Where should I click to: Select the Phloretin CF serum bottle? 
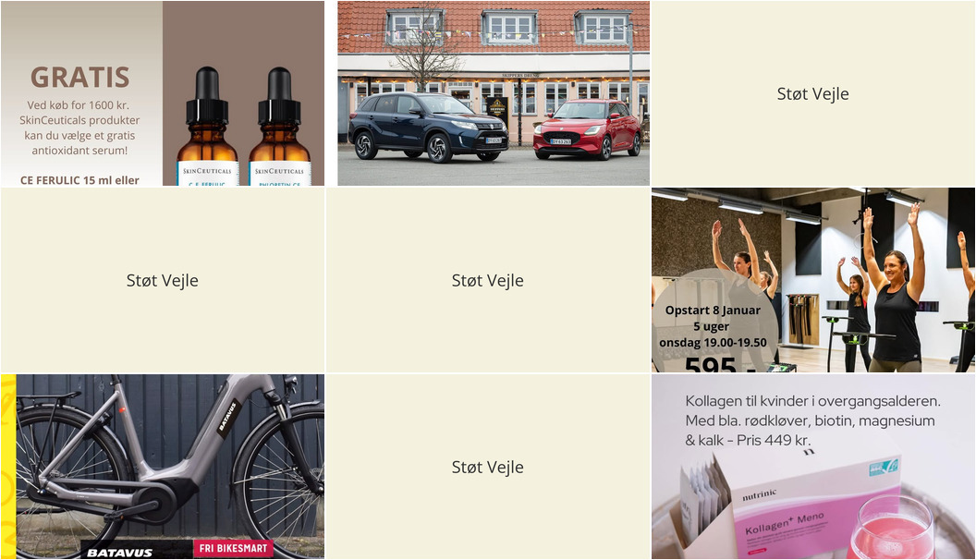click(279, 127)
